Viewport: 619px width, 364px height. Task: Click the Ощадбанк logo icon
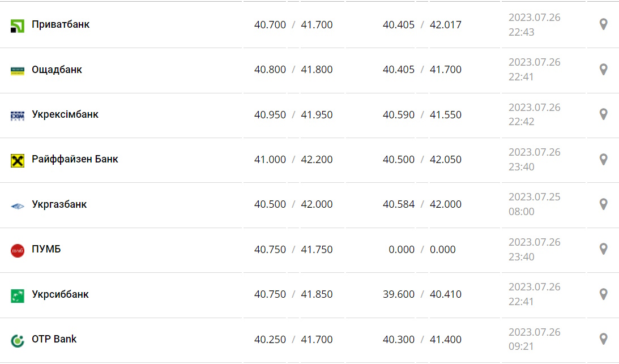(x=18, y=70)
